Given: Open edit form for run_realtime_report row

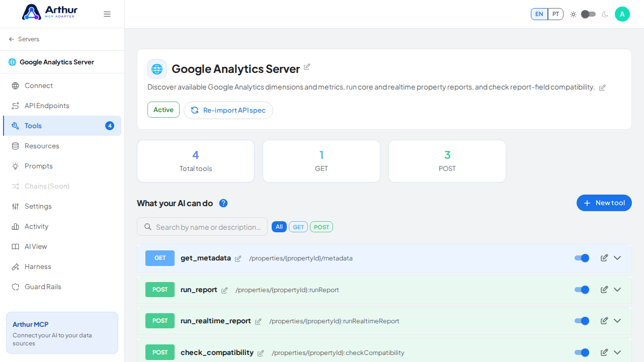Looking at the screenshot, I should pos(604,321).
